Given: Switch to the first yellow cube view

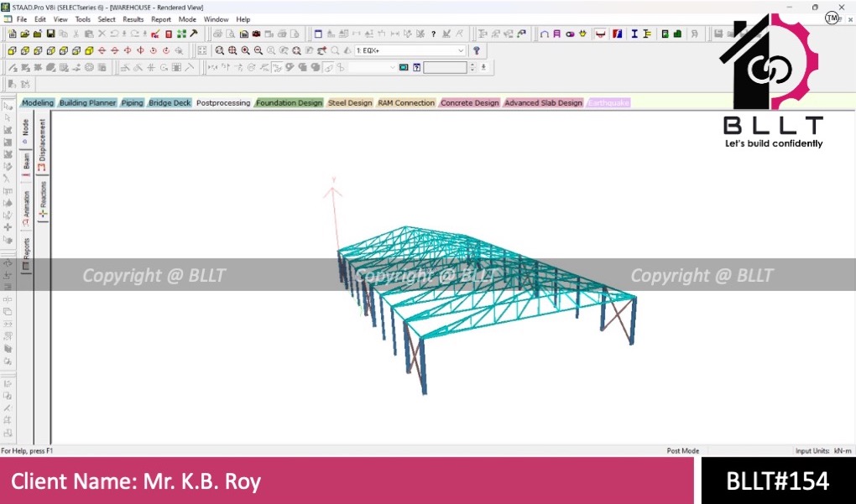Looking at the screenshot, I should tap(12, 50).
